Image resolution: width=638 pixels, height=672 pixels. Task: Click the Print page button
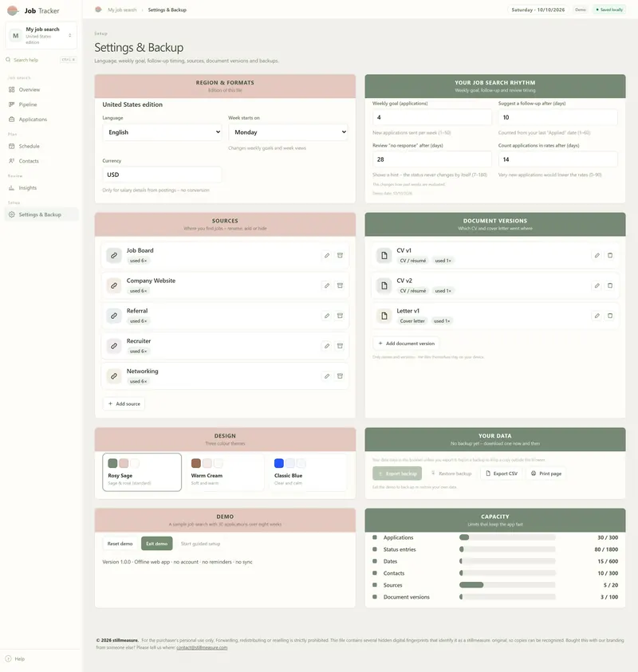[545, 474]
